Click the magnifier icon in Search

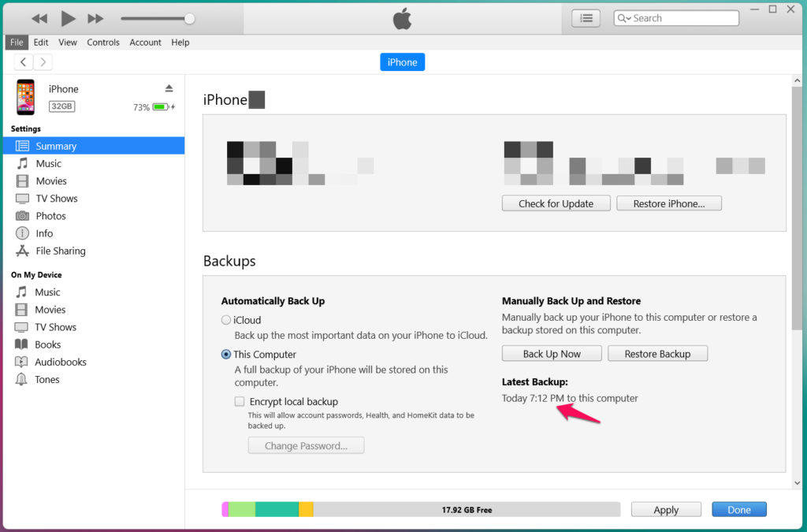click(622, 18)
